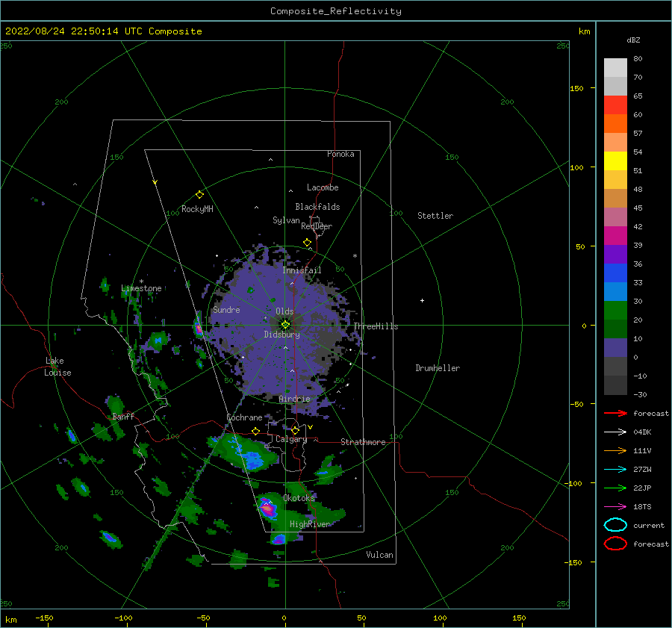672x628 pixels.
Task: Click the yellow diamond marker below Cochrane
Action: (256, 432)
